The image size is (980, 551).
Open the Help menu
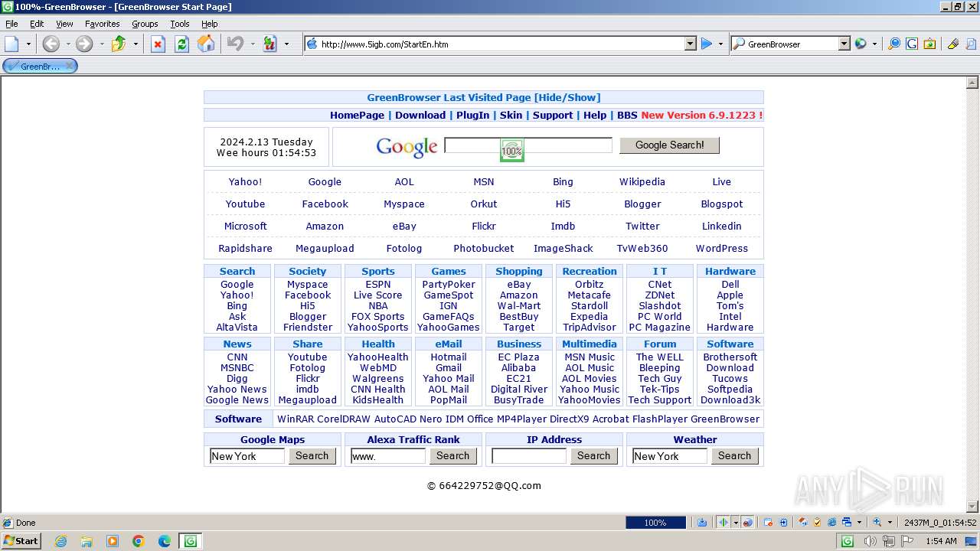coord(209,24)
